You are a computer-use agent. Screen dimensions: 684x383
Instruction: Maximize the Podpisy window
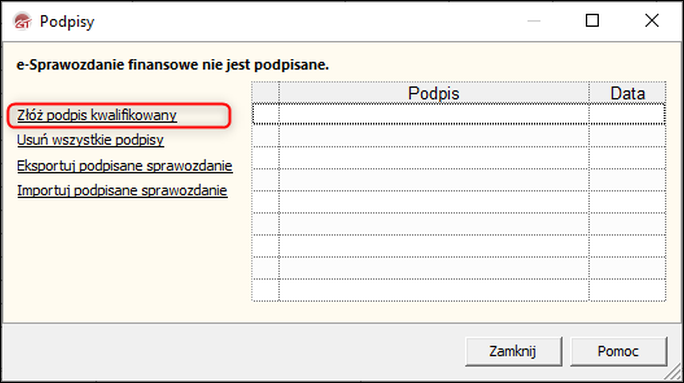tap(592, 21)
